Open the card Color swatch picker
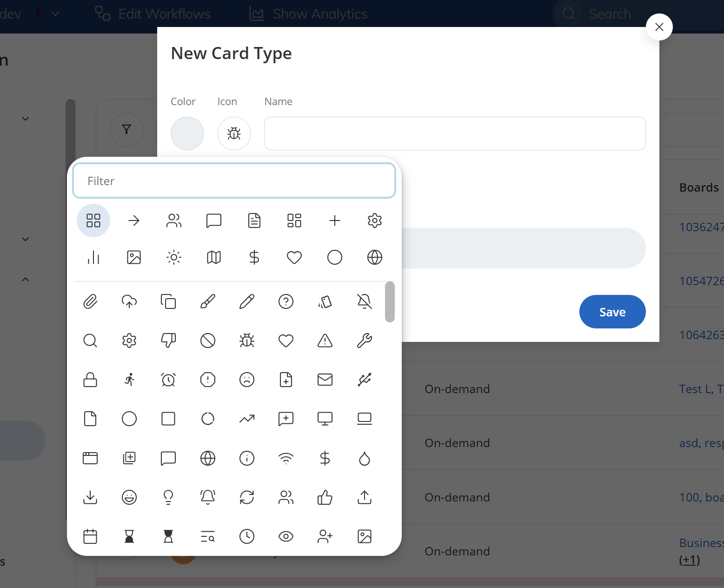Image resolution: width=724 pixels, height=588 pixels. [x=187, y=134]
